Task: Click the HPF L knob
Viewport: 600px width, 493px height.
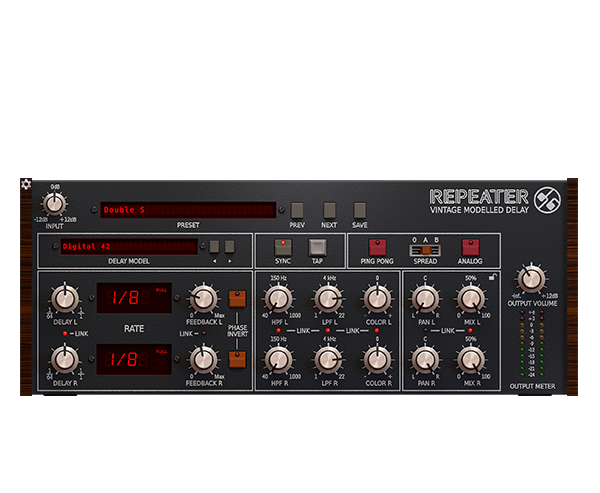Action: point(279,299)
